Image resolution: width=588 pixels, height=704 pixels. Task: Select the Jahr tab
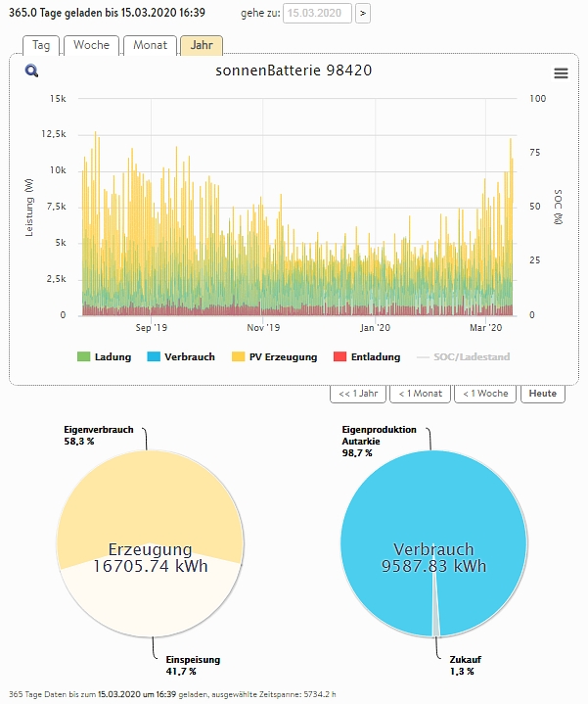click(202, 45)
